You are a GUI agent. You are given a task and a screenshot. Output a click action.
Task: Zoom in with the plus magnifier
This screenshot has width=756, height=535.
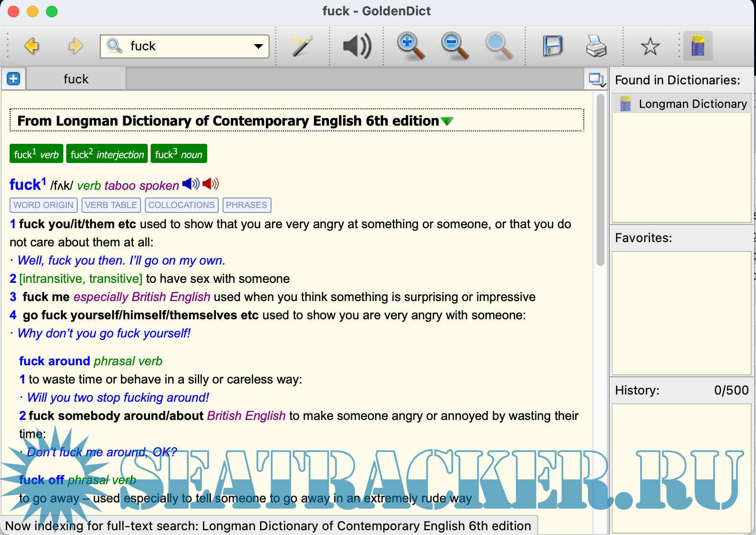411,46
